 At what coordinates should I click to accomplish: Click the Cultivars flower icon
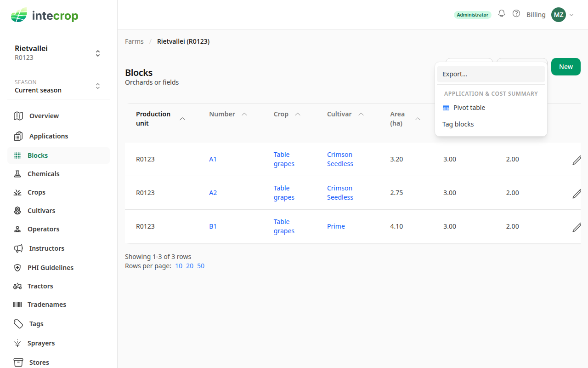pyautogui.click(x=17, y=211)
